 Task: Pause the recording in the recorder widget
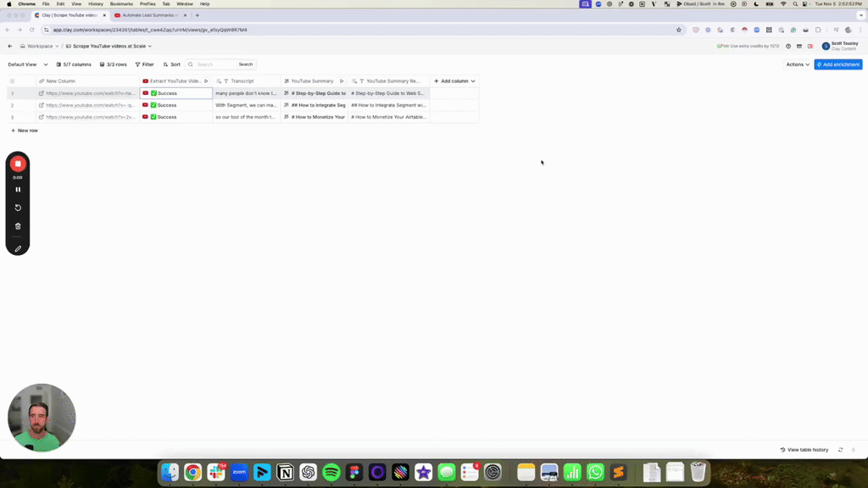[x=18, y=190]
